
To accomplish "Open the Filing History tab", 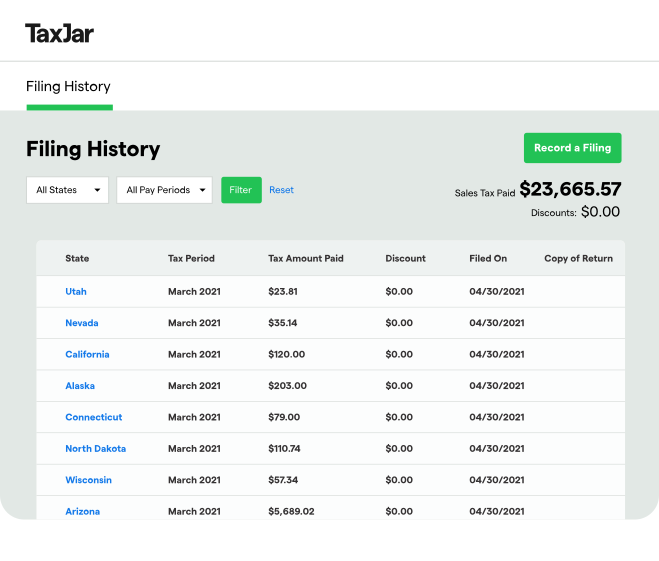I will pos(69,87).
